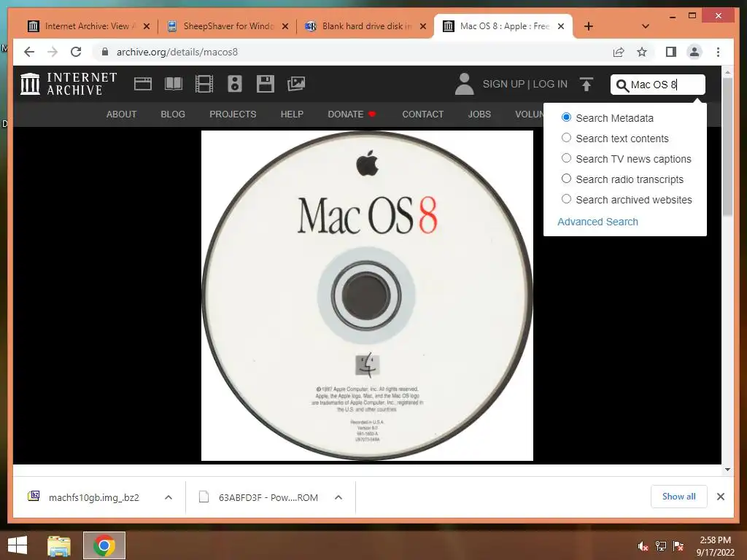Click the Chrome taskbar icon

pos(104,545)
